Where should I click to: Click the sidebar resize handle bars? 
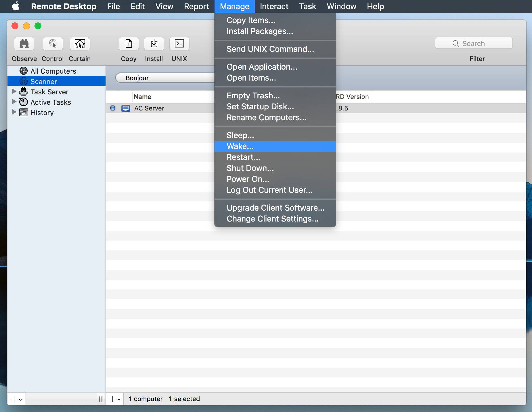coord(101,399)
